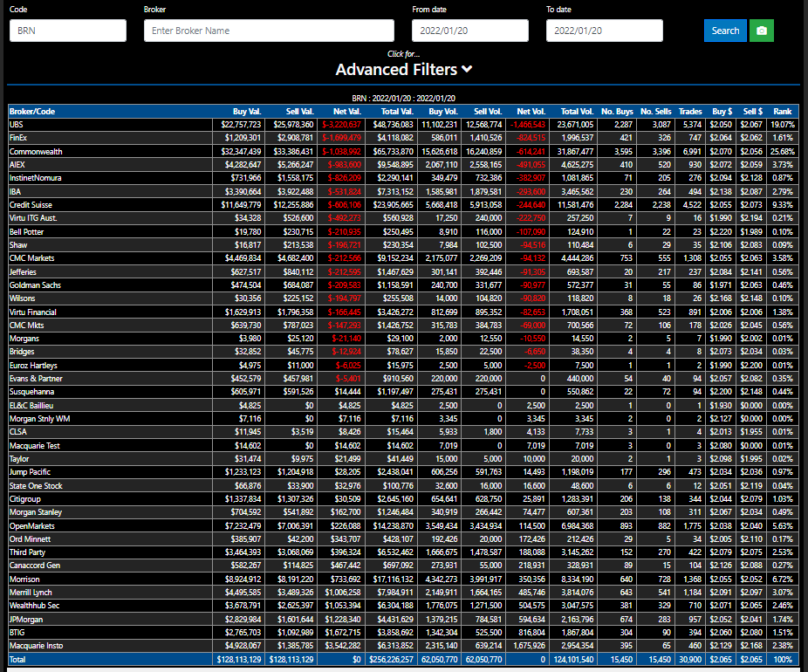Sort table by Buy Val. header
Screen dimensions: 808x672
point(247,112)
